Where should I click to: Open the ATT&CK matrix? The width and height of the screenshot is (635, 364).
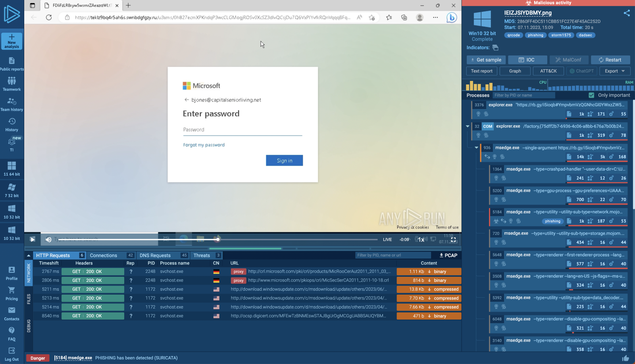pyautogui.click(x=548, y=71)
